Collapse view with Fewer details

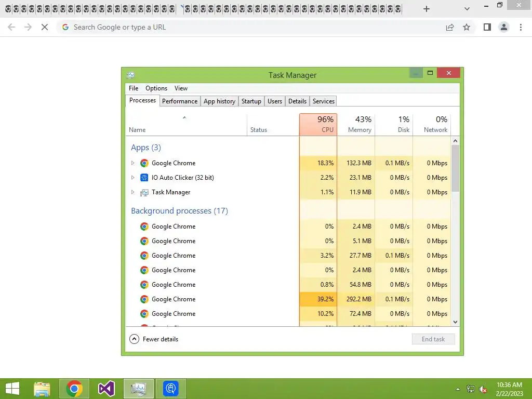(x=154, y=339)
